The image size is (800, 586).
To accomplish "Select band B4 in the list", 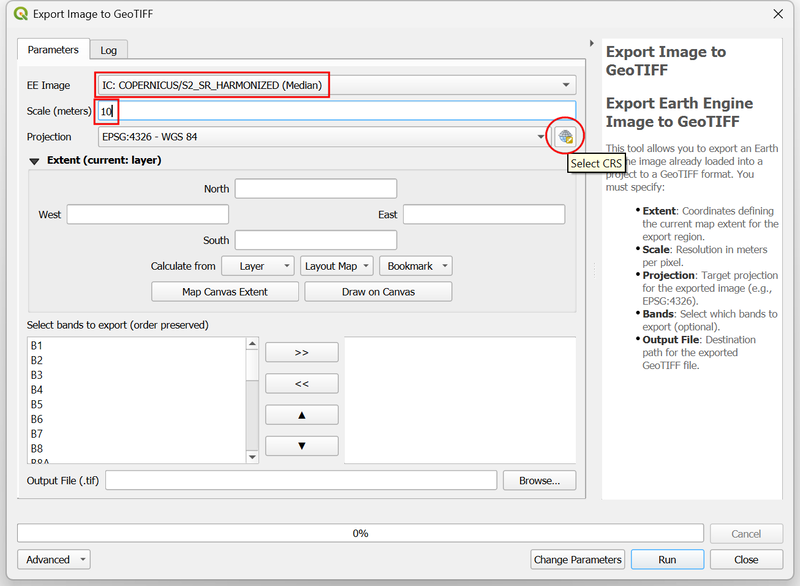I will [x=37, y=390].
